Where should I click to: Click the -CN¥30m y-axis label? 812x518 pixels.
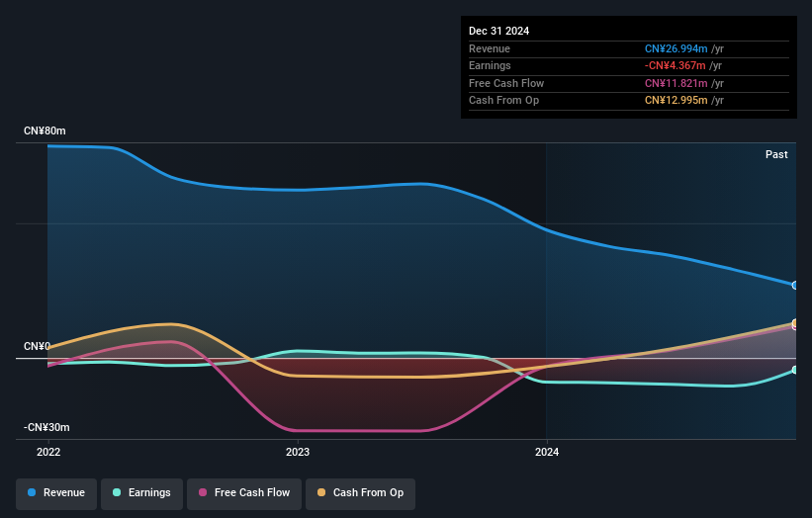[46, 427]
